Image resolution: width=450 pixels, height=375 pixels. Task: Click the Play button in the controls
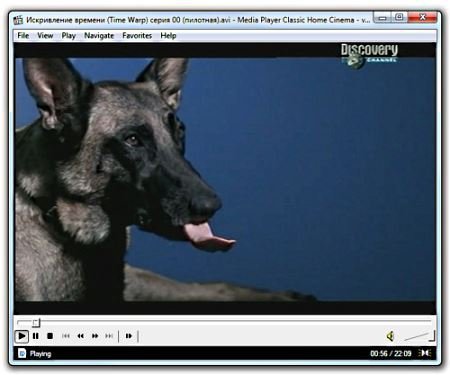pyautogui.click(x=22, y=336)
